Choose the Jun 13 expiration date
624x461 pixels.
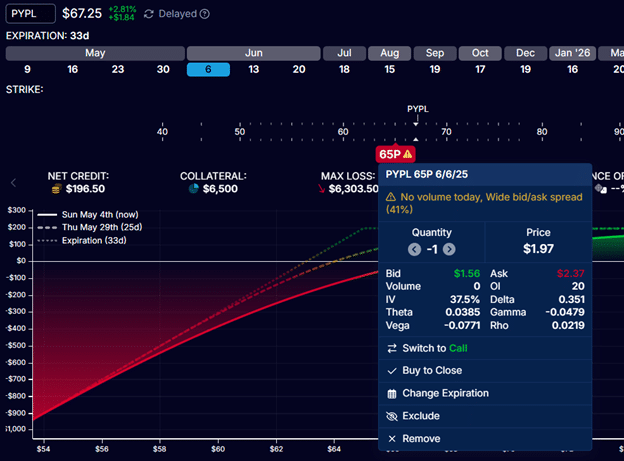[x=254, y=69]
